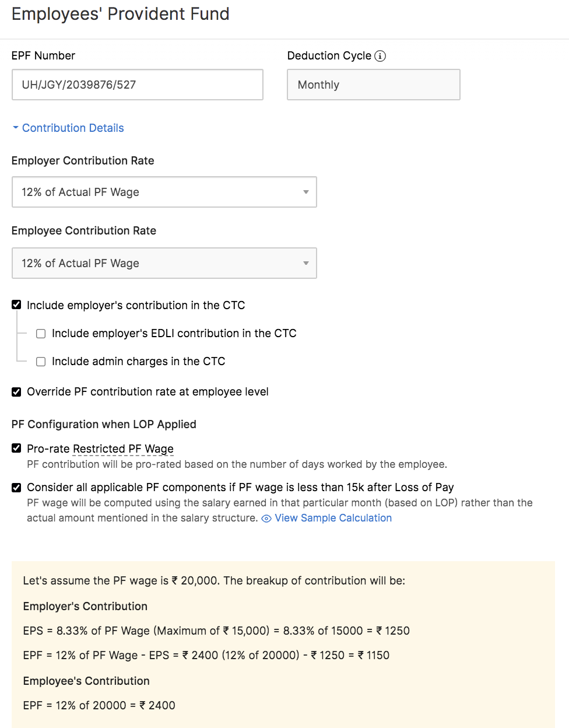Uncheck Include employer's contribution in the CTC

16,304
